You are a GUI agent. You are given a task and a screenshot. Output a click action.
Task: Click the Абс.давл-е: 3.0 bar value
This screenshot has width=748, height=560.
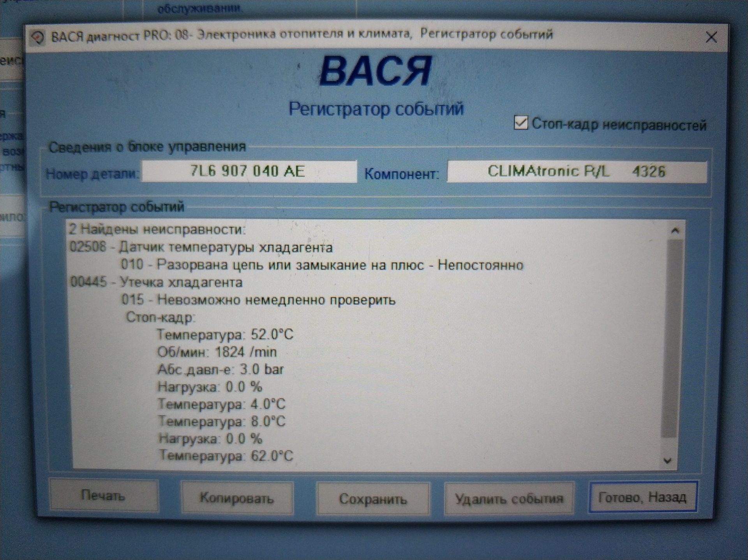(x=221, y=369)
